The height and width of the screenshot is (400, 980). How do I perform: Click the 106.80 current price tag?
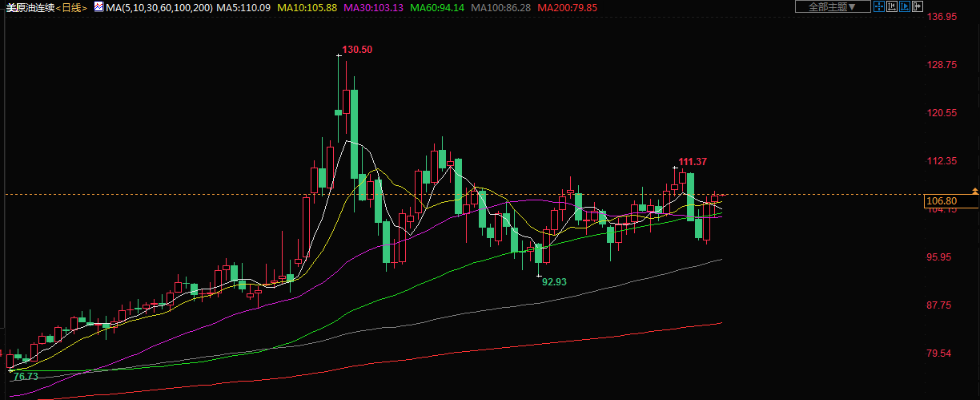pyautogui.click(x=941, y=200)
